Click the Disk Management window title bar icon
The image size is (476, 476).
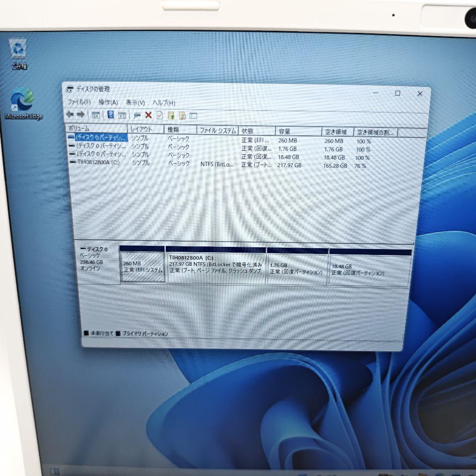tap(70, 89)
